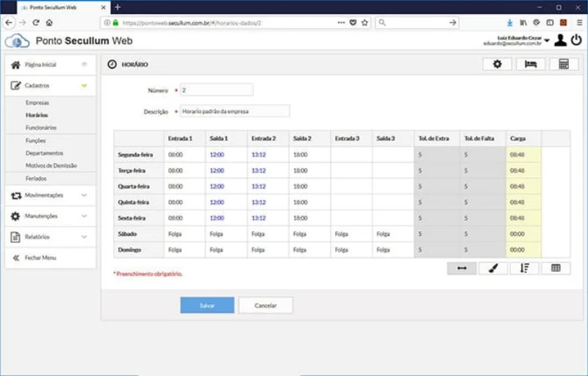Screen dimensions: 588x376
Task: Open the calculator icon button
Action: [564, 65]
